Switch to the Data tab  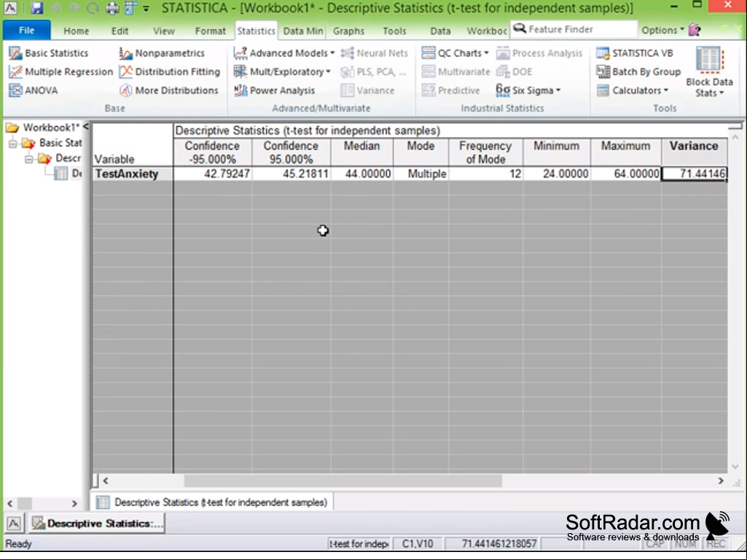click(440, 31)
